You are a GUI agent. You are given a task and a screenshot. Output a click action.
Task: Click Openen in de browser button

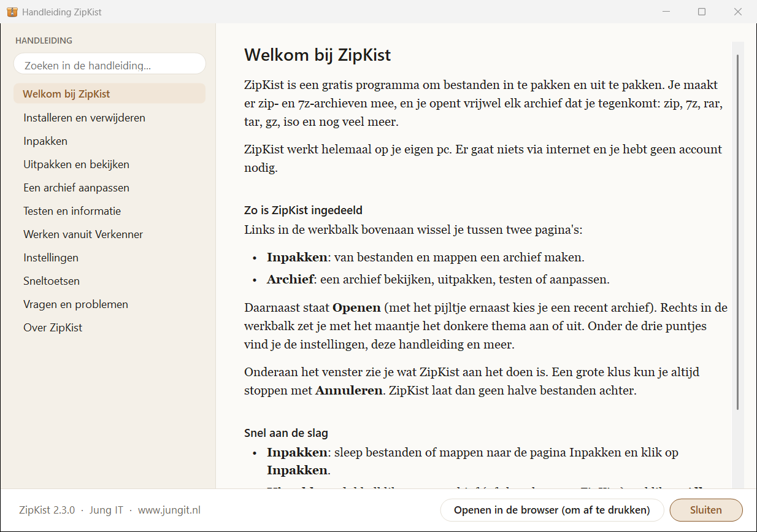click(x=552, y=510)
